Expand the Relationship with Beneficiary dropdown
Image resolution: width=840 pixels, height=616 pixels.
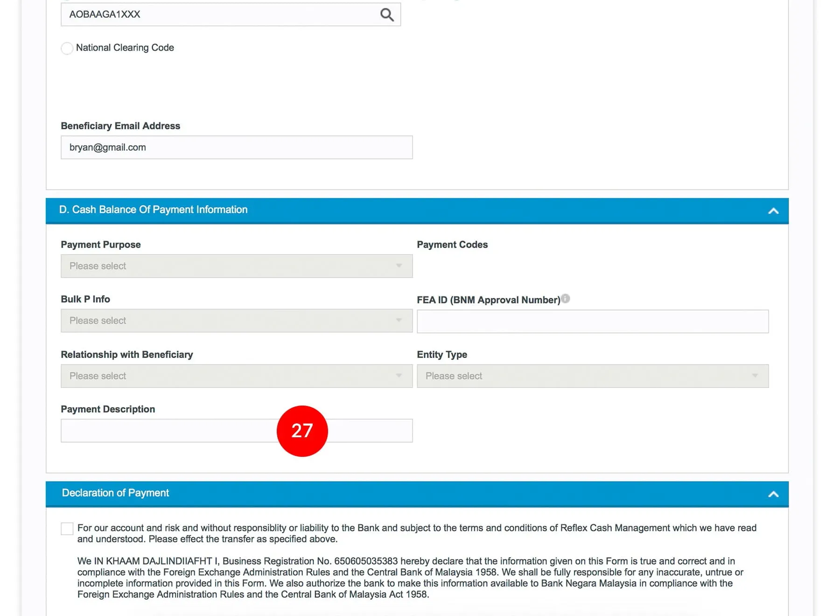236,376
